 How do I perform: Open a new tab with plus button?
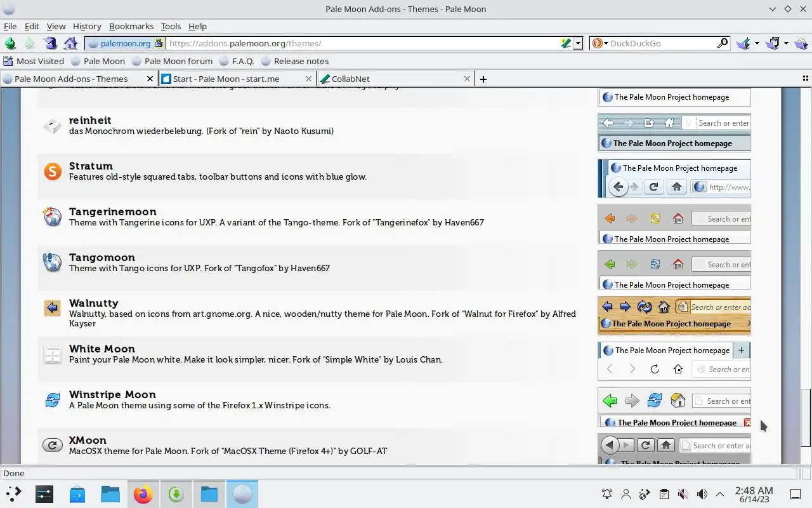pyautogui.click(x=483, y=79)
